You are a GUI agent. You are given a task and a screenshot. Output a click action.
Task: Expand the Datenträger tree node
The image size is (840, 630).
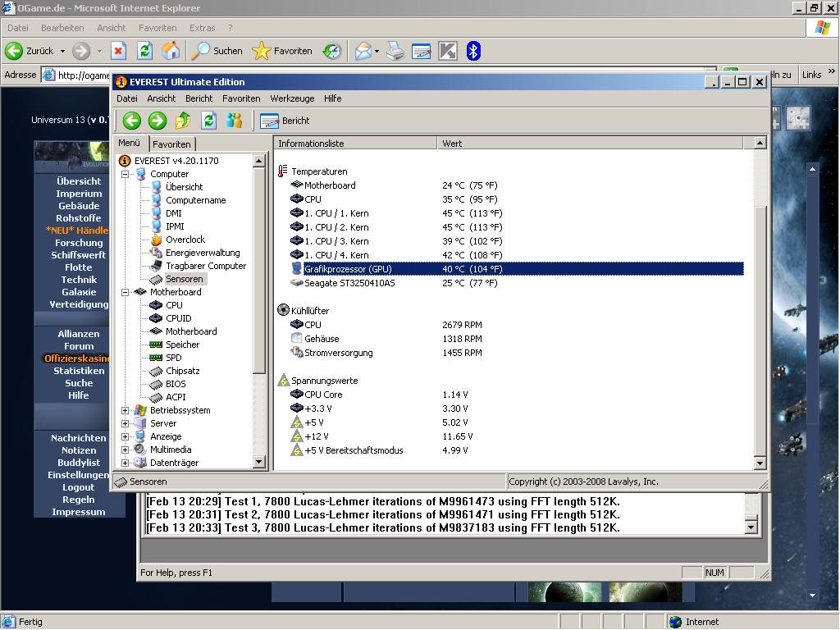[x=125, y=463]
